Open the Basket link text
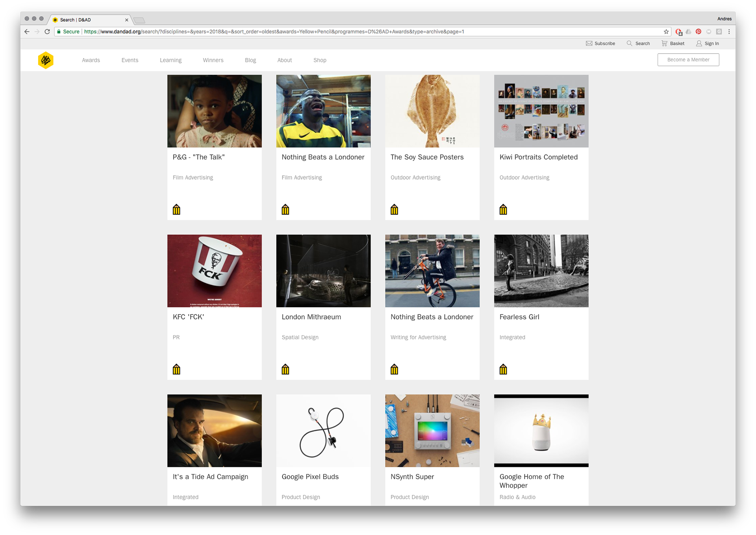This screenshot has height=535, width=756. 677,43
